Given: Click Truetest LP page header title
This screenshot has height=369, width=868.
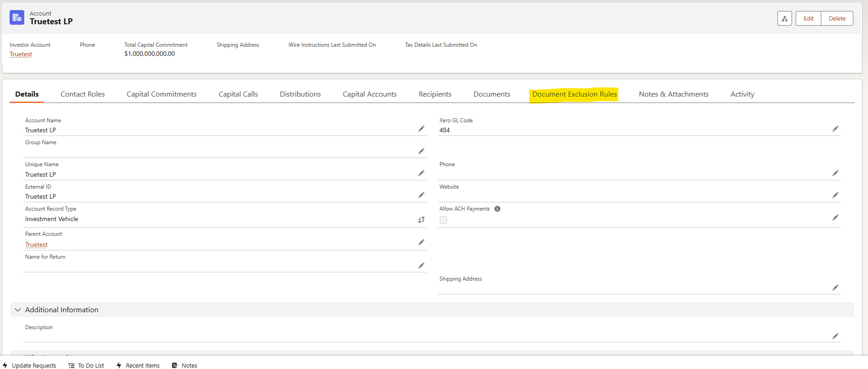Looking at the screenshot, I should pyautogui.click(x=51, y=22).
